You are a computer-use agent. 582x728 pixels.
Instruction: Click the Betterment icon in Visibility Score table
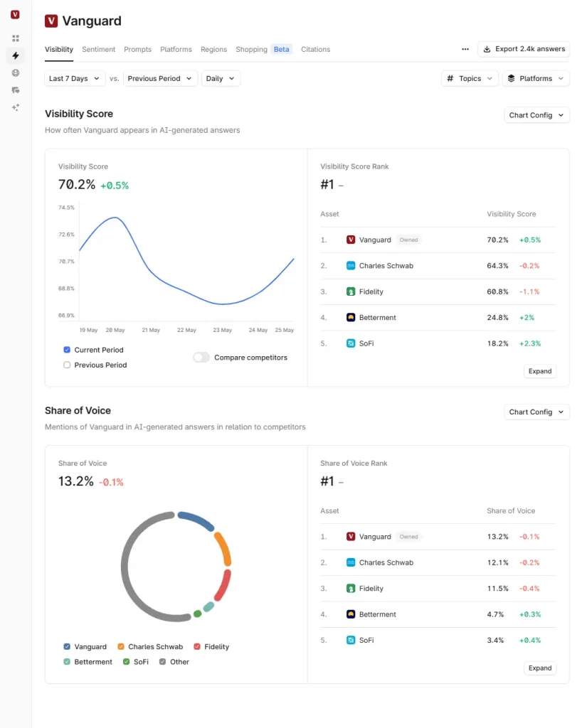[x=351, y=318]
